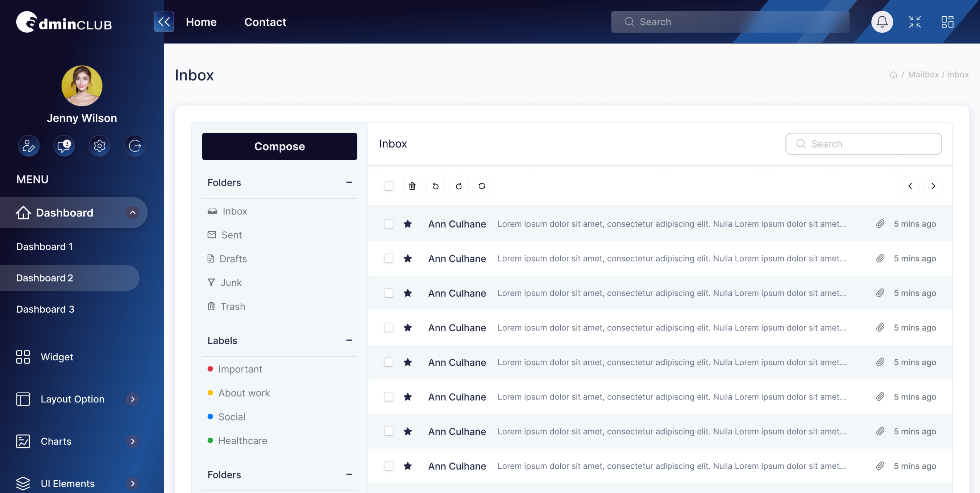Open the Charts menu item
Image resolution: width=980 pixels, height=493 pixels.
pos(55,440)
